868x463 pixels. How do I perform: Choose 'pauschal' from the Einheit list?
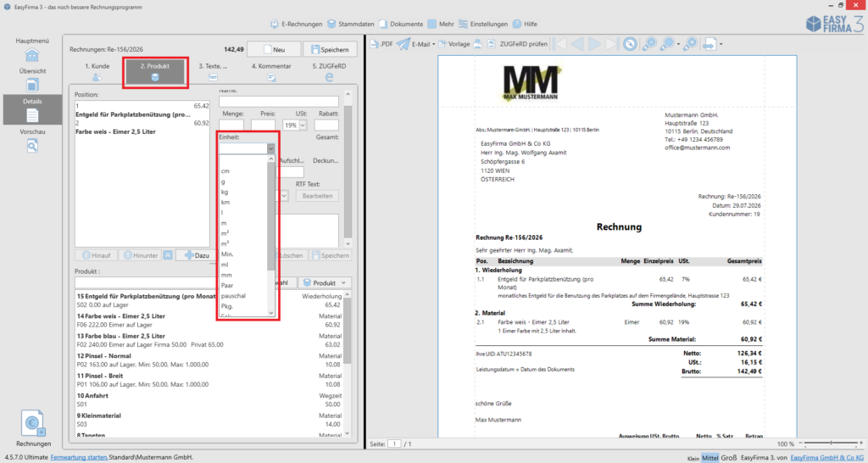233,296
